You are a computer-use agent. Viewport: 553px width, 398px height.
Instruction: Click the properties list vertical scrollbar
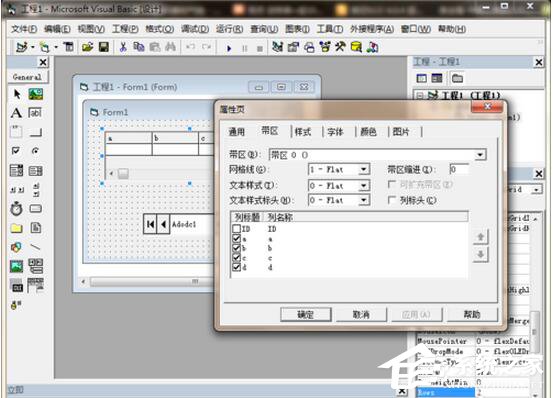535,331
